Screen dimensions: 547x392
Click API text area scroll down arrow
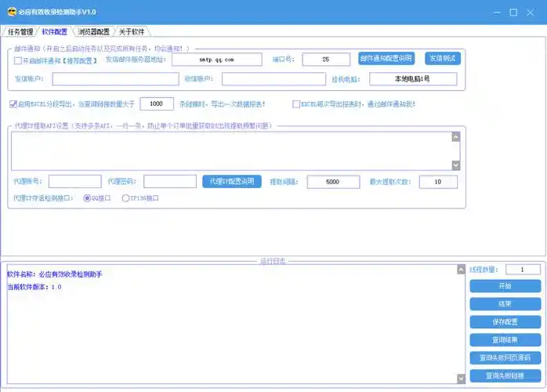click(x=455, y=165)
